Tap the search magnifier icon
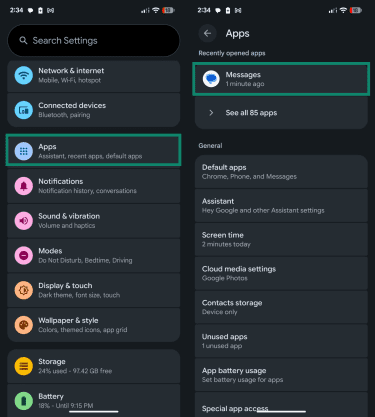 (x=23, y=41)
